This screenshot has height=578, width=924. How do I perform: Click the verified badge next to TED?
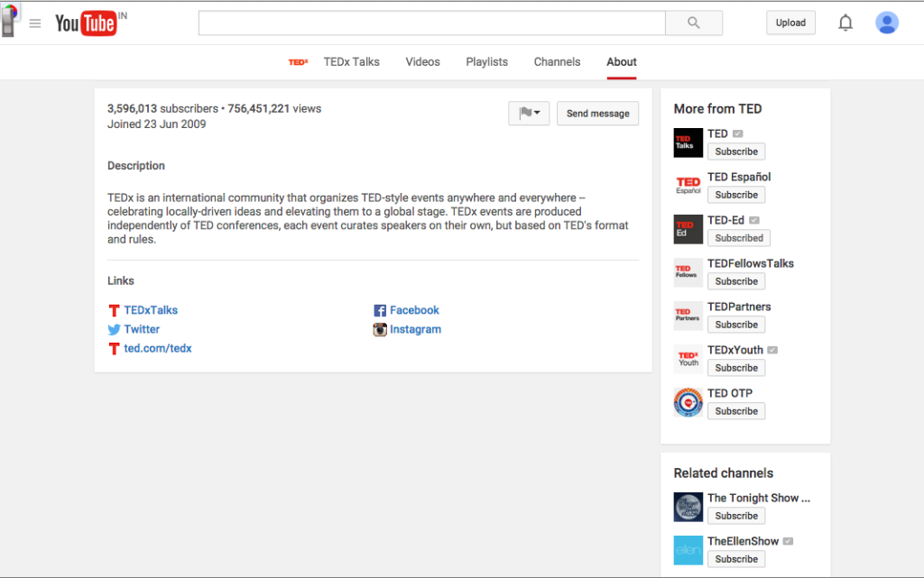click(x=738, y=133)
